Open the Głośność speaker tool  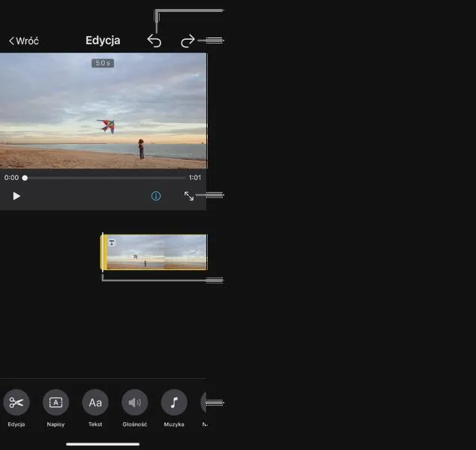(x=135, y=402)
